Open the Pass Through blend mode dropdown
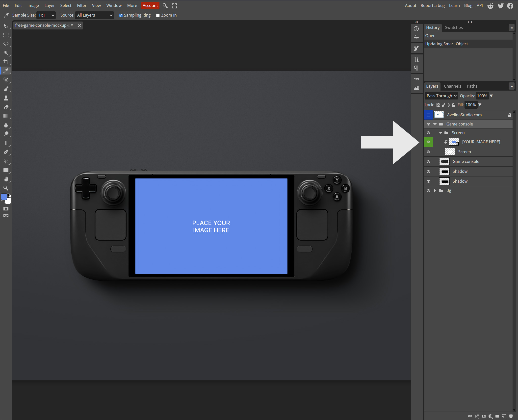Screen dimensions: 518x420 441,96
